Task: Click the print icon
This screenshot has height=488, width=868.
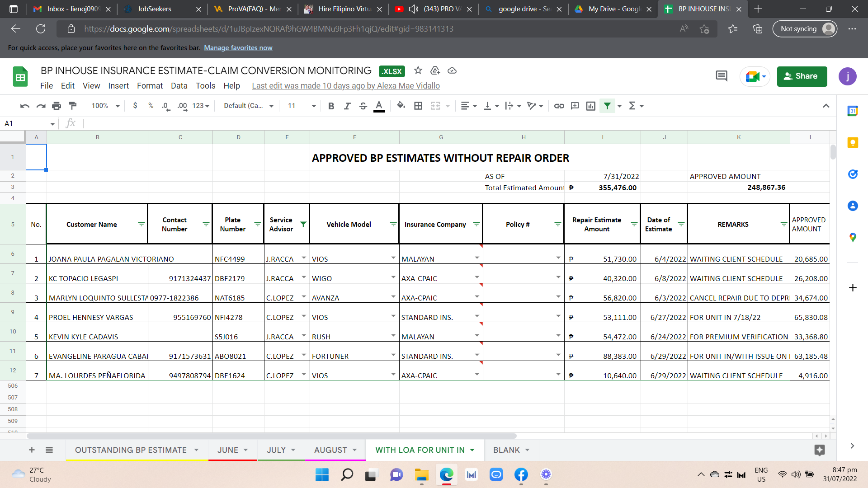Action: (57, 106)
